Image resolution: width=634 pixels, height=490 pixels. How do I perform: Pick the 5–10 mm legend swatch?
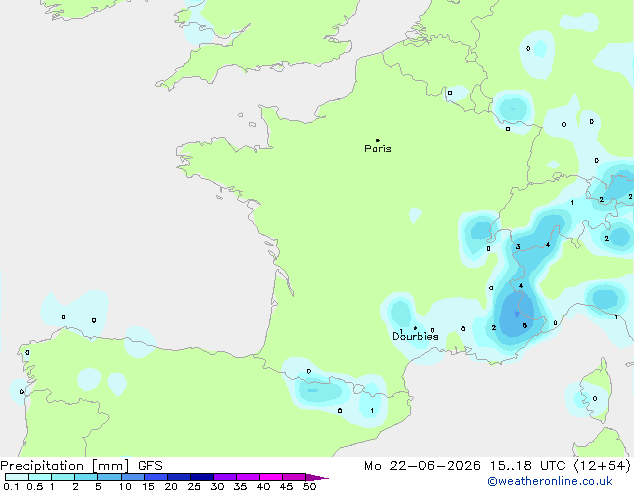point(109,477)
